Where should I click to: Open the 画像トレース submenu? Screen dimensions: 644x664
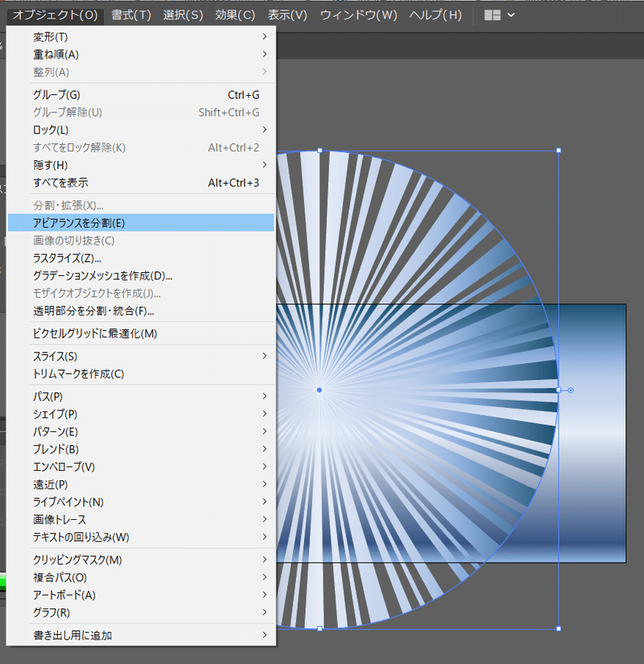141,519
